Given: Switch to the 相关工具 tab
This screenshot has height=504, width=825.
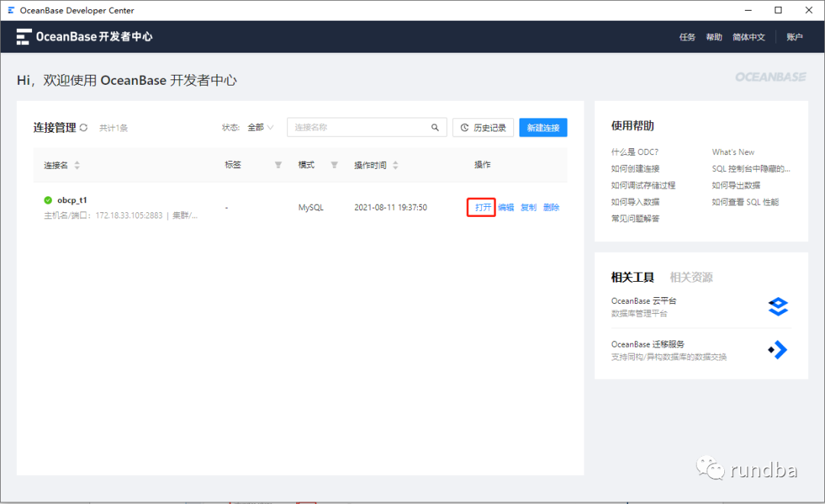Looking at the screenshot, I should click(x=632, y=277).
